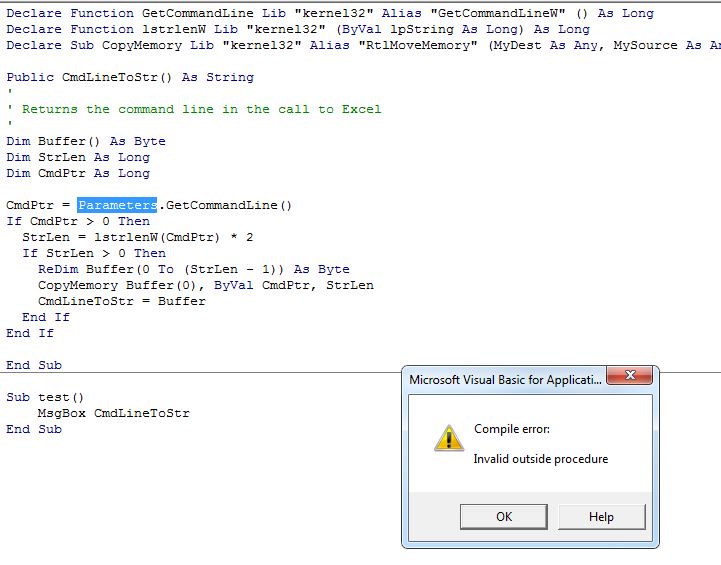Screen dimensions: 721x565
Task: Click the Help button in error dialog
Action: [601, 517]
